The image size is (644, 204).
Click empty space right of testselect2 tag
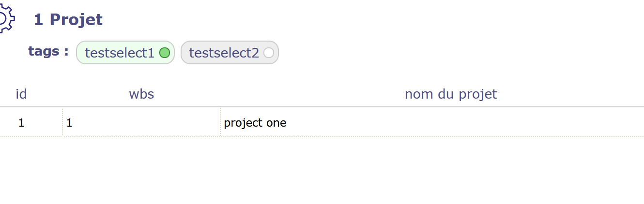point(436,53)
